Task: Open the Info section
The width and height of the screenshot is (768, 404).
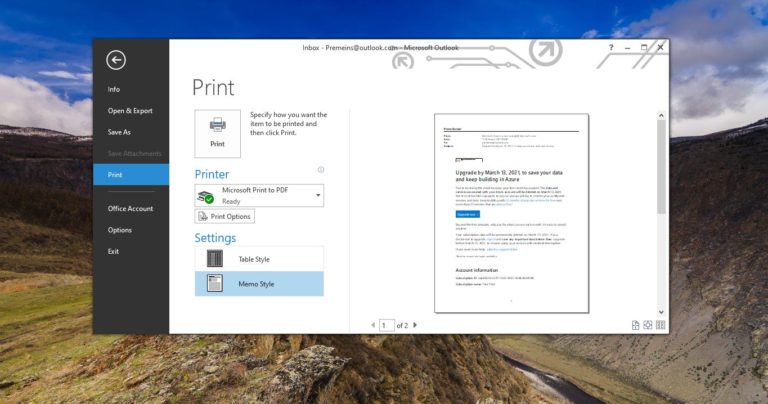Action: pos(114,89)
